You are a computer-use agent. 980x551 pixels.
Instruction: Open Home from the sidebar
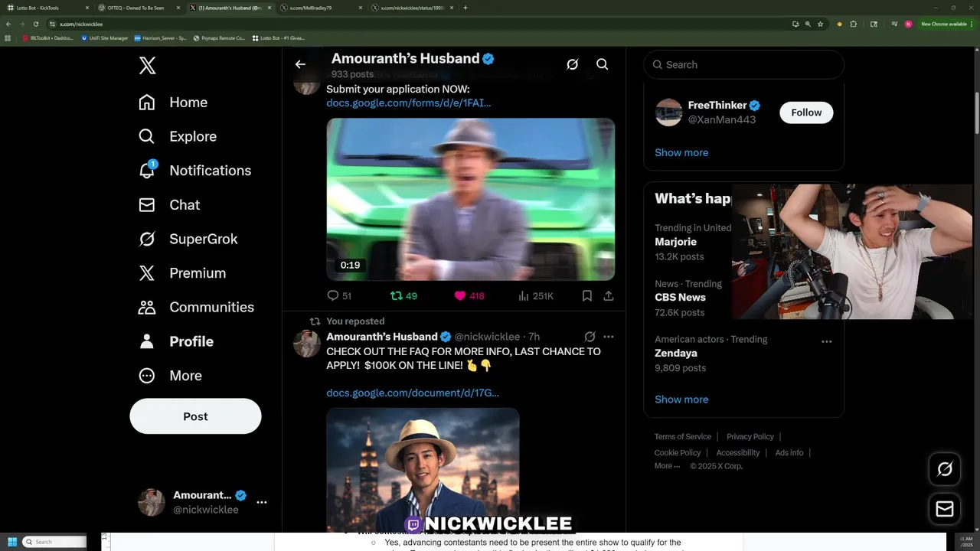(173, 103)
